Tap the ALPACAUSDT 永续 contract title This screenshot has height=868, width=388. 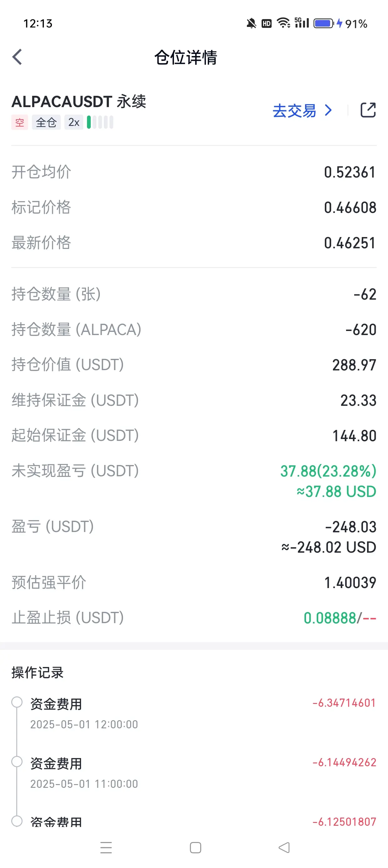pyautogui.click(x=79, y=101)
